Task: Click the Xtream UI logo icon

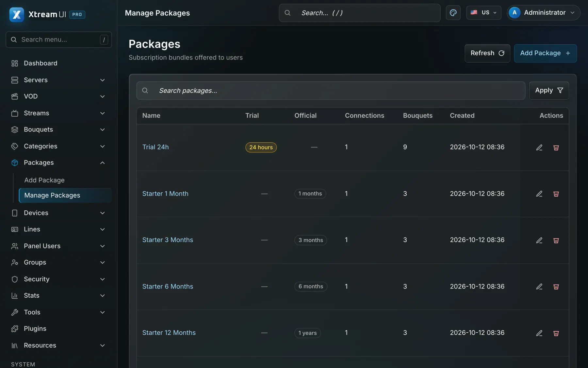Action: click(17, 14)
